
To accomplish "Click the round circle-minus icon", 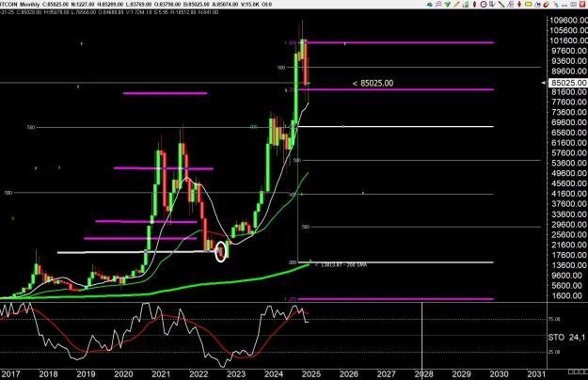I will [x=484, y=5].
